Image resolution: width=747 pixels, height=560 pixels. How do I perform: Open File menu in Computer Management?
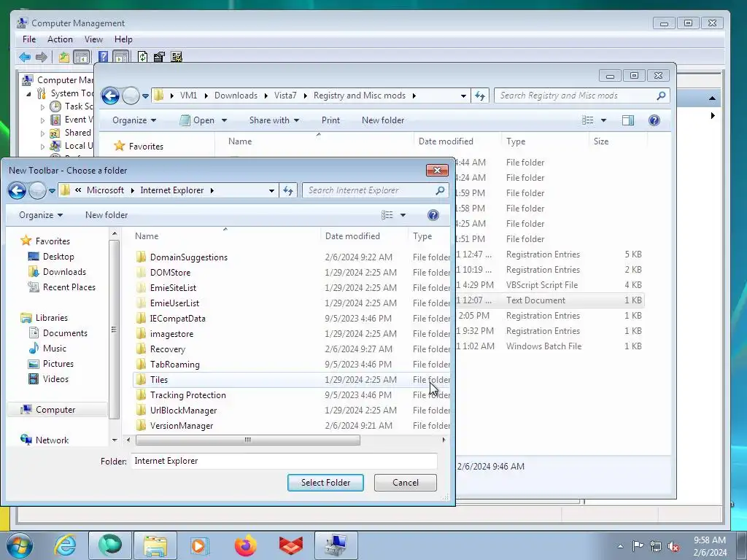click(x=29, y=39)
